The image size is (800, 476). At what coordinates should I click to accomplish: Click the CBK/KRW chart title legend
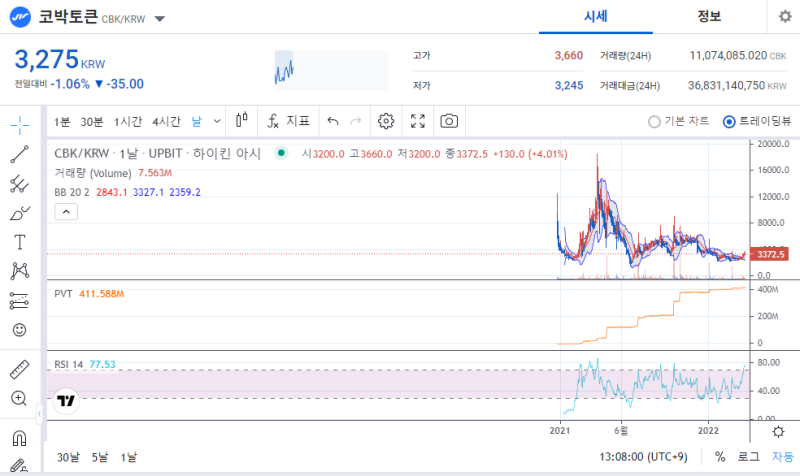[x=157, y=153]
